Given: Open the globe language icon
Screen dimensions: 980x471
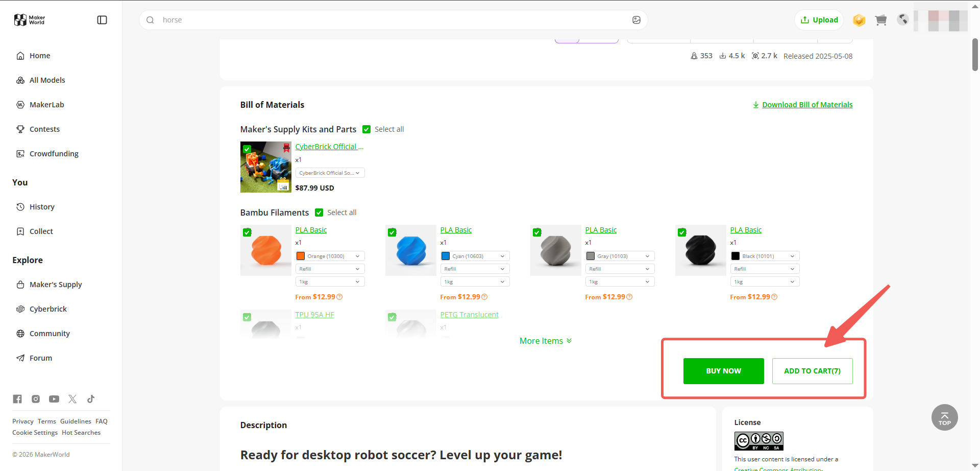Looking at the screenshot, I should [x=903, y=19].
